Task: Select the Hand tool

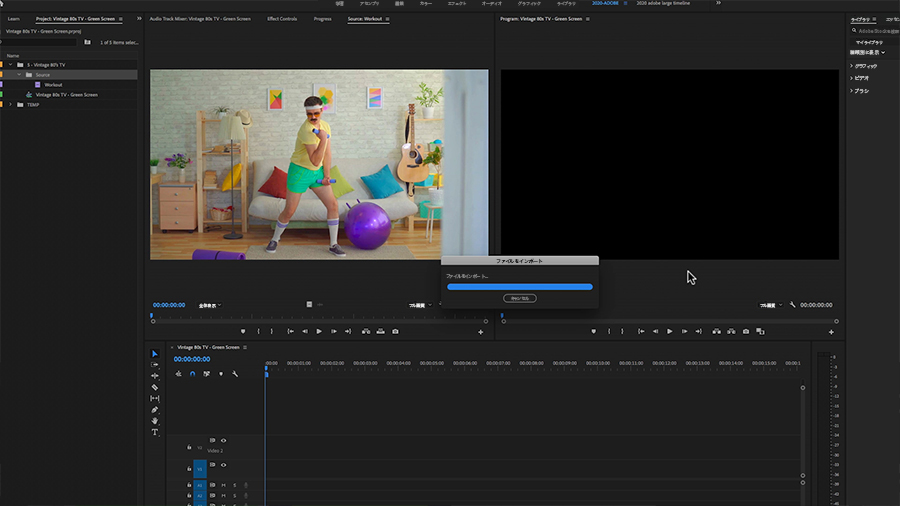Action: [155, 421]
